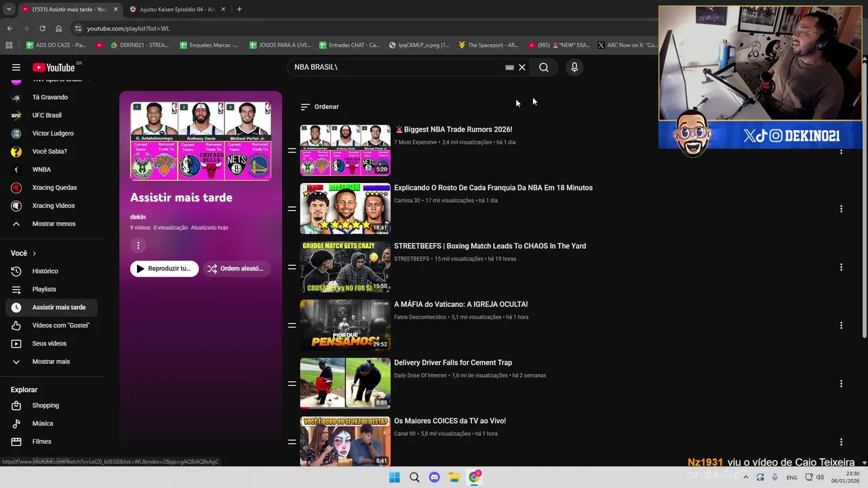Open the Chrome apps grid in bookmarks bar
This screenshot has height=488, width=868.
tap(9, 45)
